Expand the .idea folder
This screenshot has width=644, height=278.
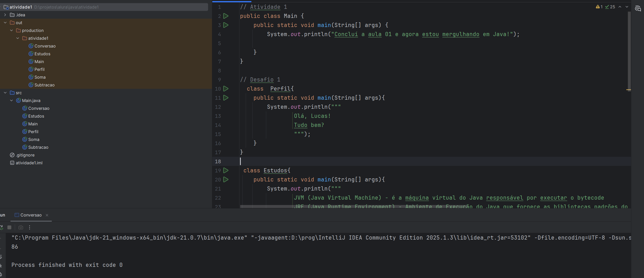tap(5, 15)
